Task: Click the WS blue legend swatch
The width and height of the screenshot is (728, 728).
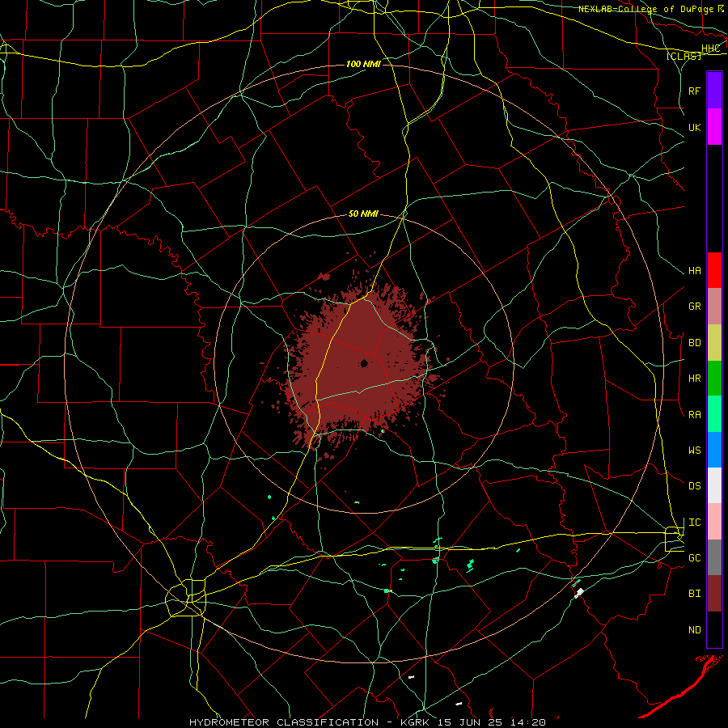Action: pos(714,450)
